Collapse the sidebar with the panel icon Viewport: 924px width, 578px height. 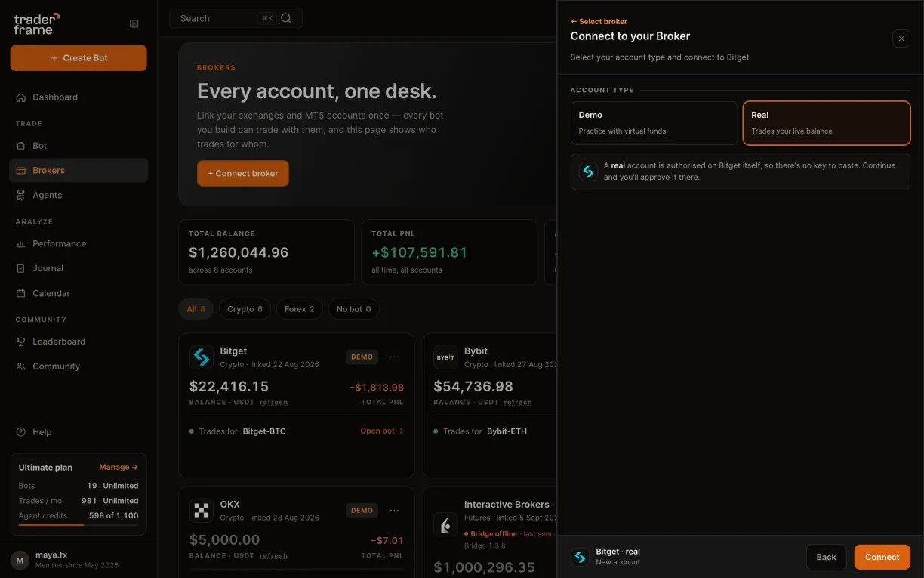pos(134,24)
